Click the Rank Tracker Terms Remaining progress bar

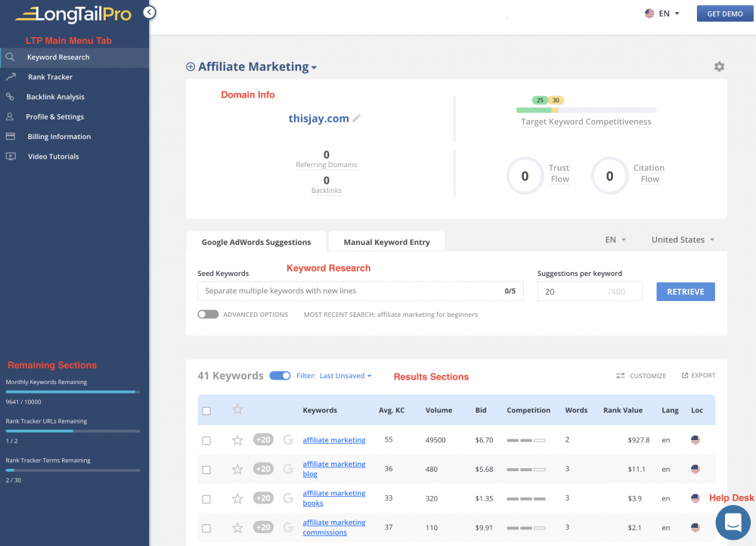tap(73, 470)
